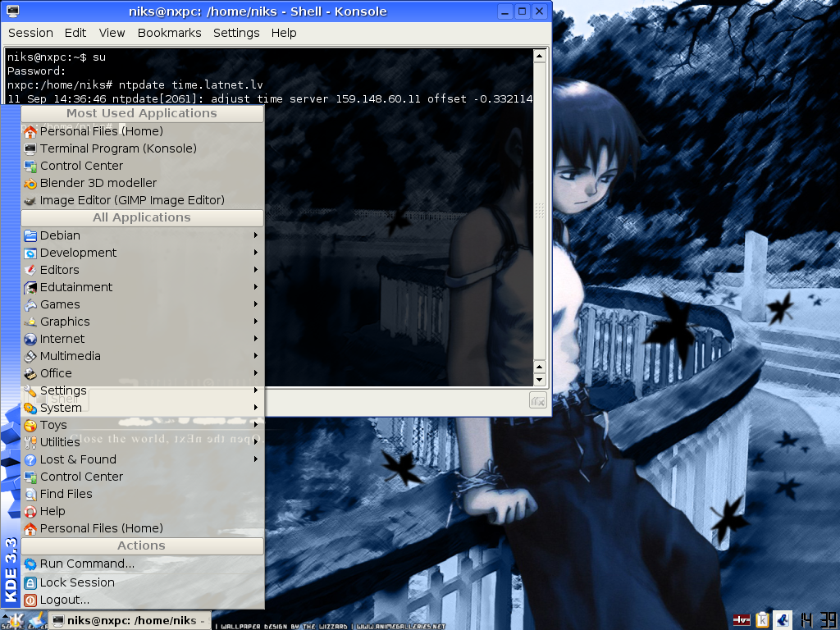Click the Konsole window menu icon in title bar
The width and height of the screenshot is (840, 630).
tap(11, 11)
